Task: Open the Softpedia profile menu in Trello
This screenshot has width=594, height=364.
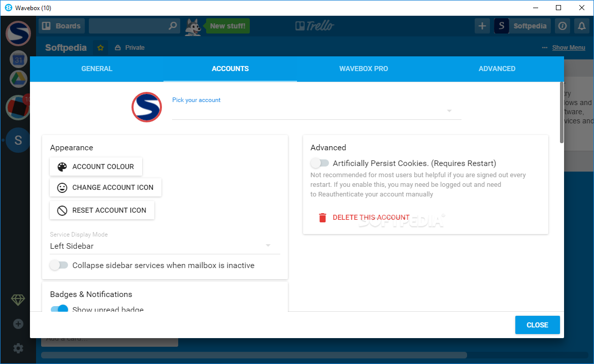Action: coord(522,26)
